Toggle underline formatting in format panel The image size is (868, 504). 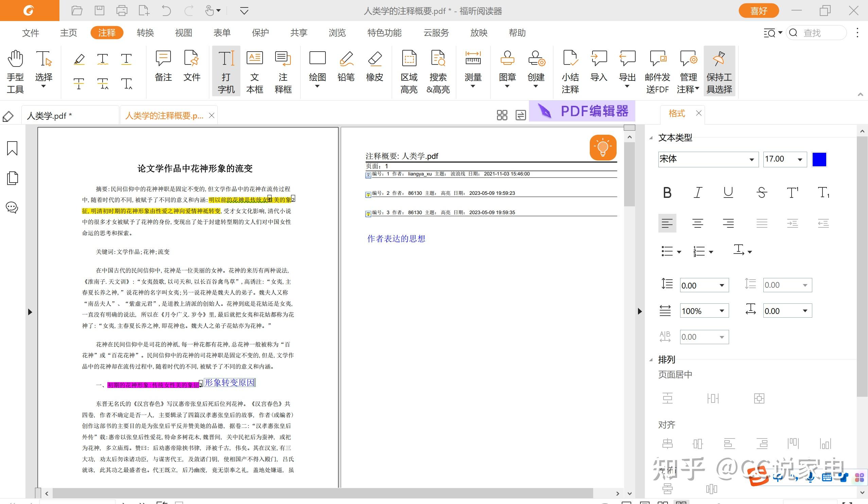[x=728, y=193]
